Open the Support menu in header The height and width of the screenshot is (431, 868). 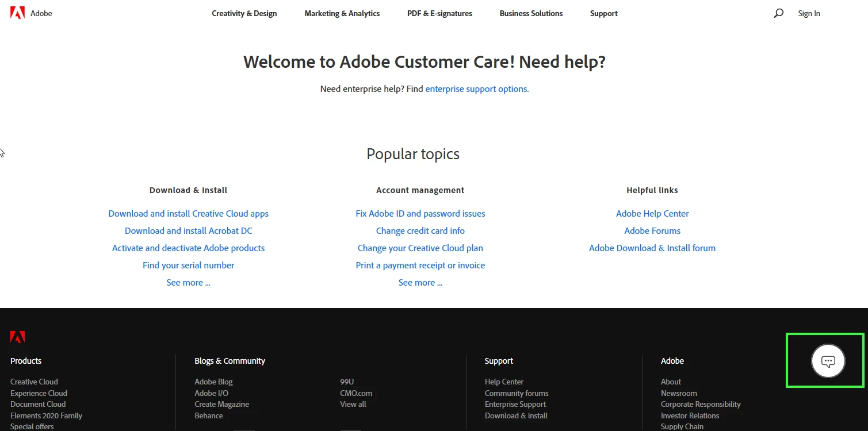tap(603, 13)
